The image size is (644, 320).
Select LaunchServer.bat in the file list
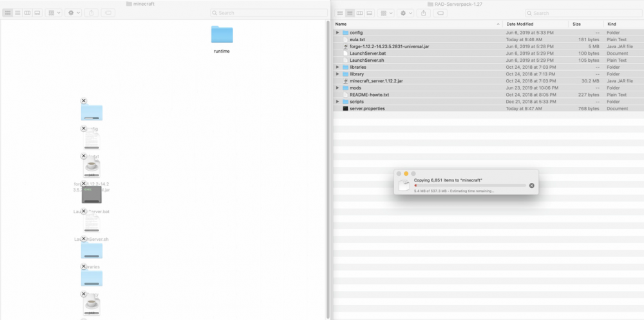(488, 53)
